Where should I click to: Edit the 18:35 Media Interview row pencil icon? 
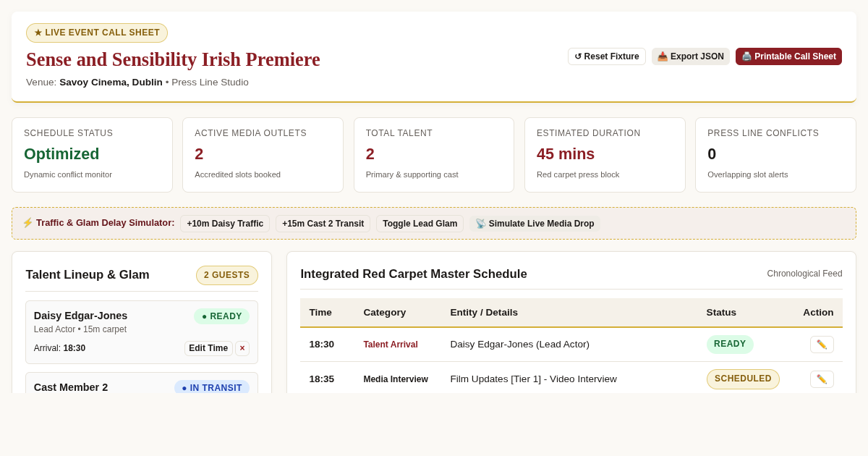(822, 379)
